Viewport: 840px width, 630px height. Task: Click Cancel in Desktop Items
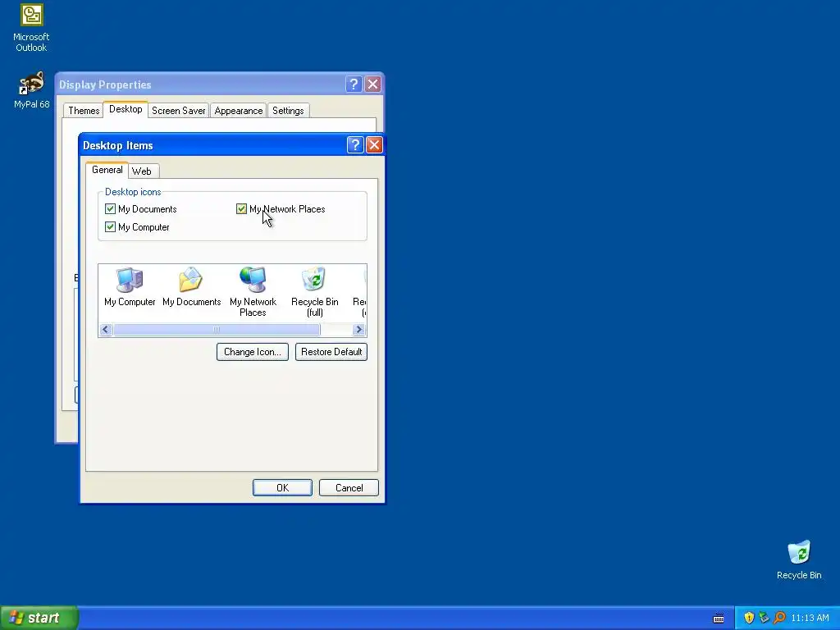click(349, 487)
